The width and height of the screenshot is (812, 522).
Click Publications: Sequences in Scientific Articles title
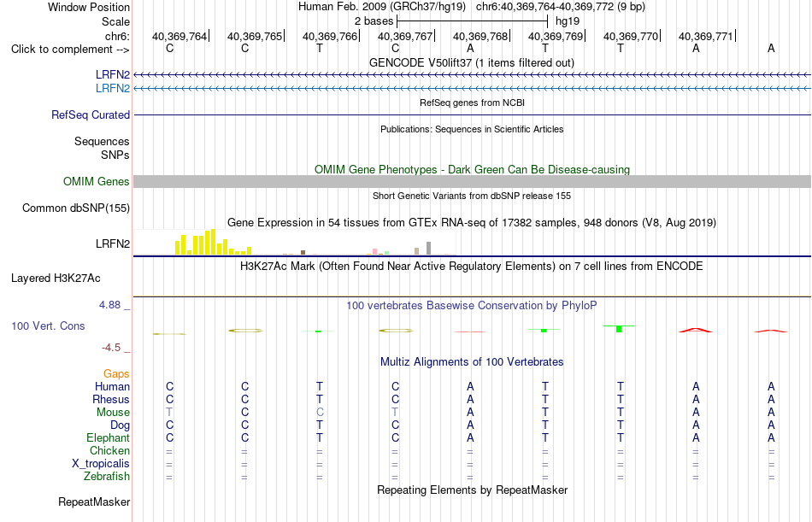click(x=472, y=129)
